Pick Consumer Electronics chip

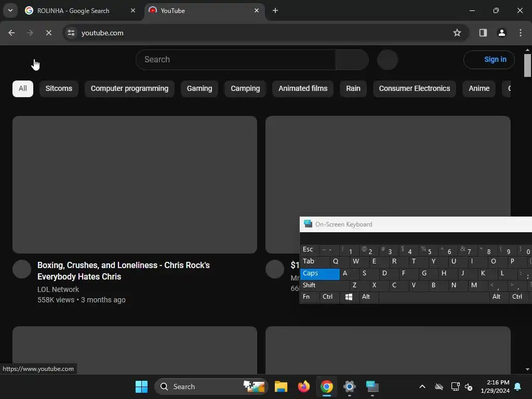414,88
